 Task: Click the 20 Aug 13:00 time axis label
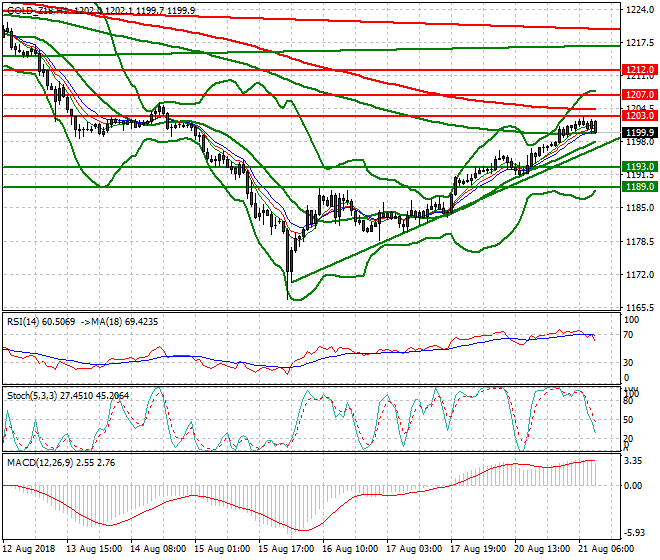tap(542, 549)
